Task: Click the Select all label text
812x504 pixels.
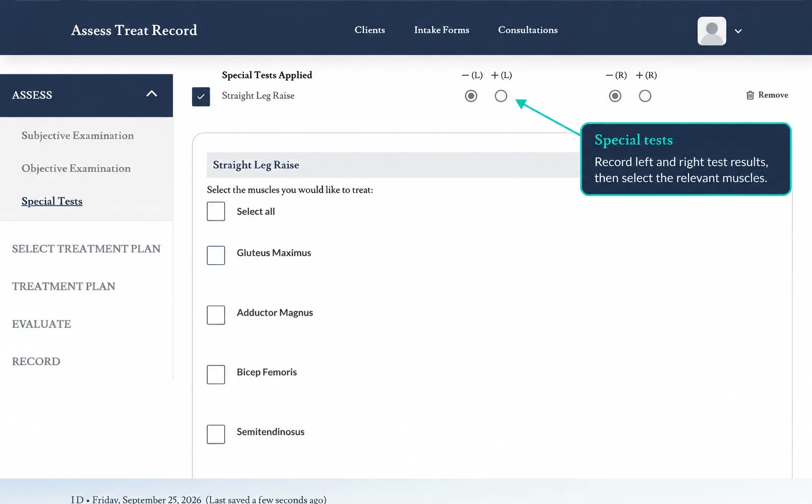Action: click(256, 212)
